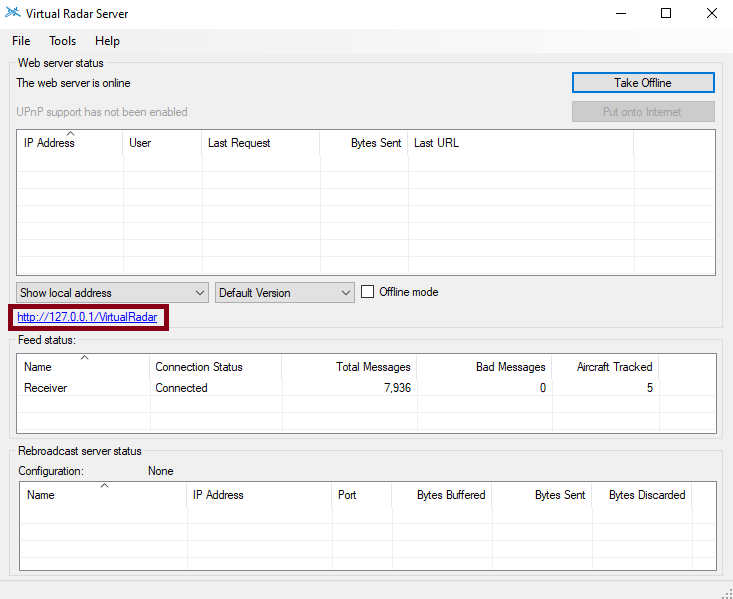The image size is (733, 599).
Task: Click the web server is online status text
Action: click(x=73, y=83)
